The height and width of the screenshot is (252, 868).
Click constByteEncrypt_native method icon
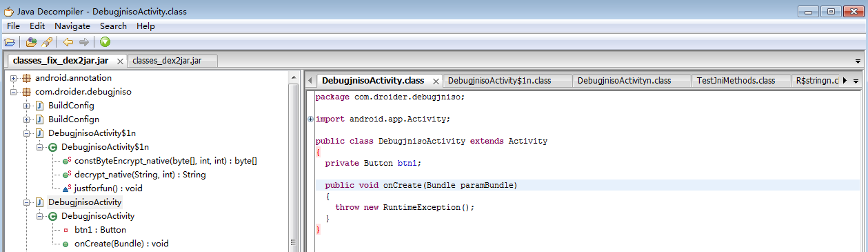point(66,161)
